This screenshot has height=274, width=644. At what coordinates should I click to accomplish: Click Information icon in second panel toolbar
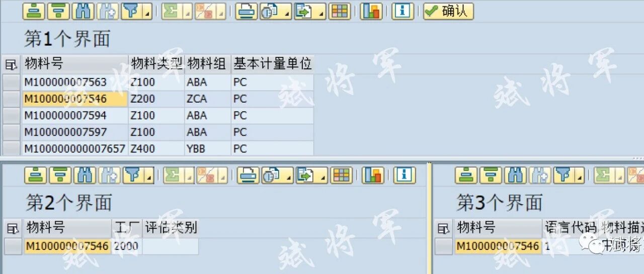click(x=405, y=175)
